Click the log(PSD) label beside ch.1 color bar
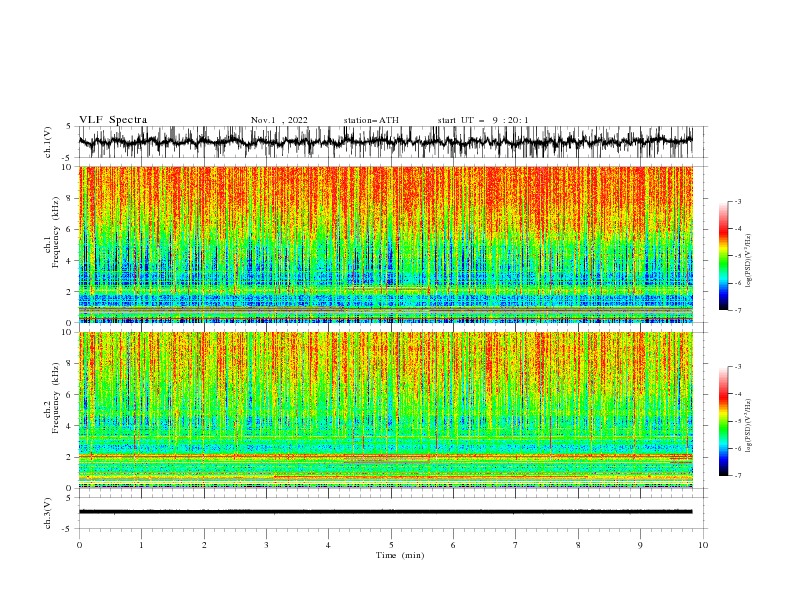This screenshot has width=792, height=612. coord(748,261)
